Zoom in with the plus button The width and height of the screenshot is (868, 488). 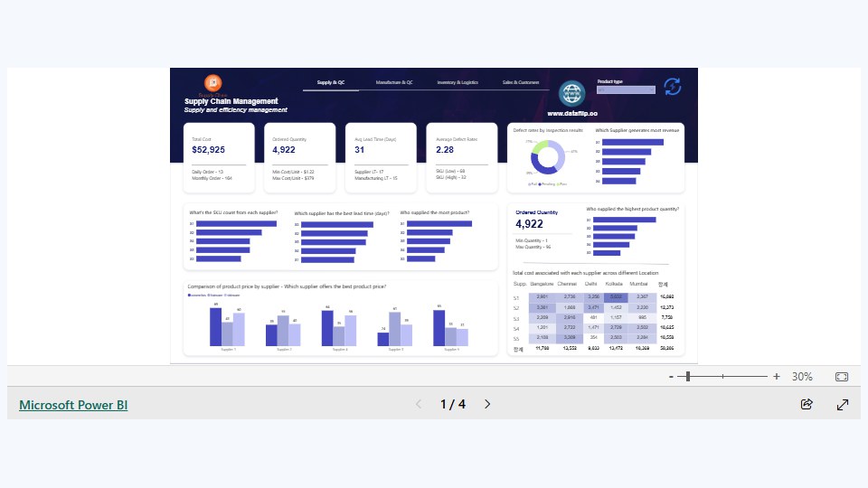coord(776,376)
